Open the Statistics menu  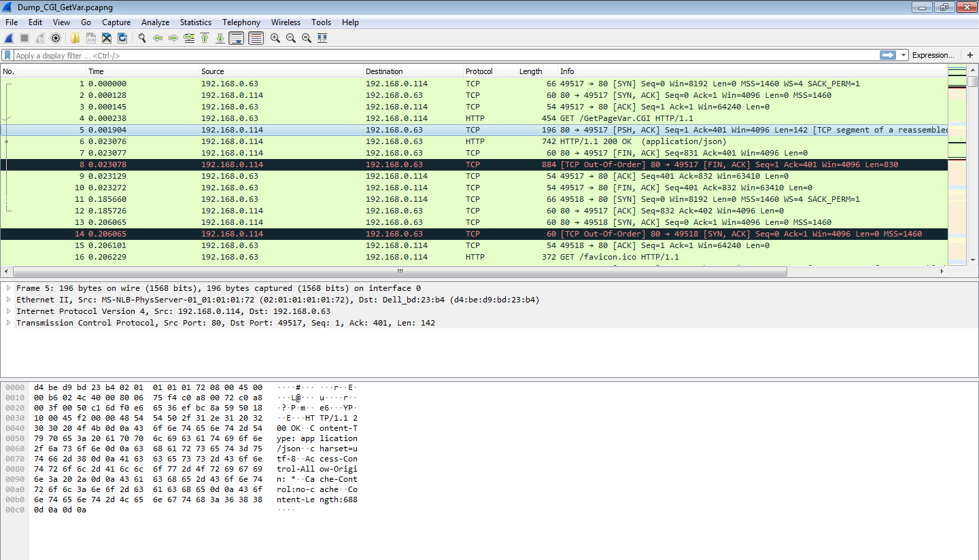click(196, 22)
